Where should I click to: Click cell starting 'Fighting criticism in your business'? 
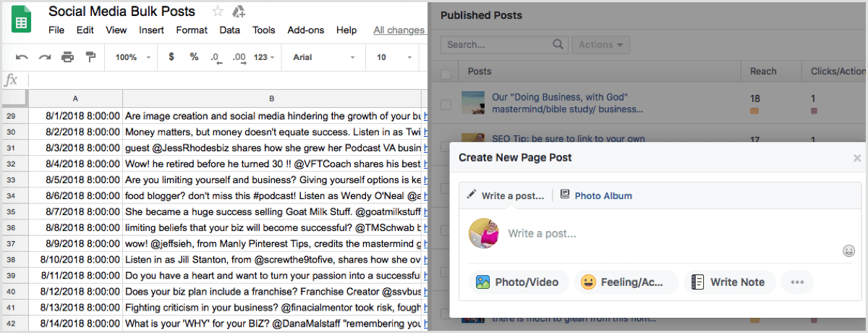coord(272,307)
